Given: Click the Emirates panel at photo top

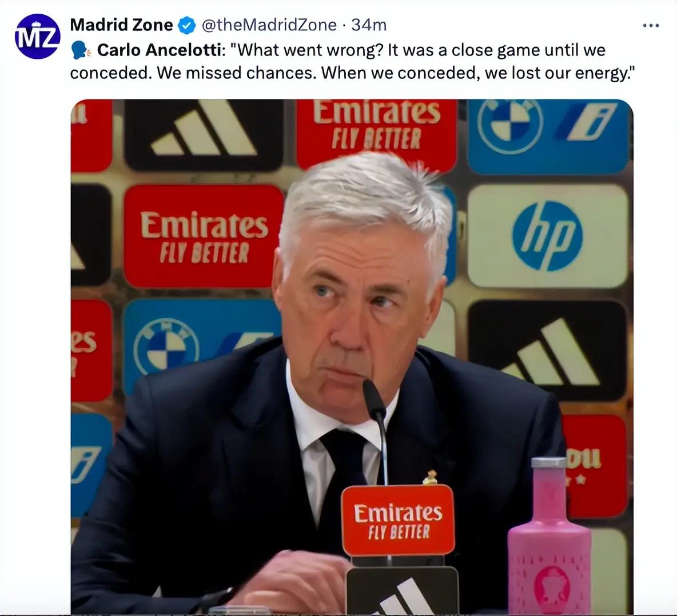Looking at the screenshot, I should [376, 131].
